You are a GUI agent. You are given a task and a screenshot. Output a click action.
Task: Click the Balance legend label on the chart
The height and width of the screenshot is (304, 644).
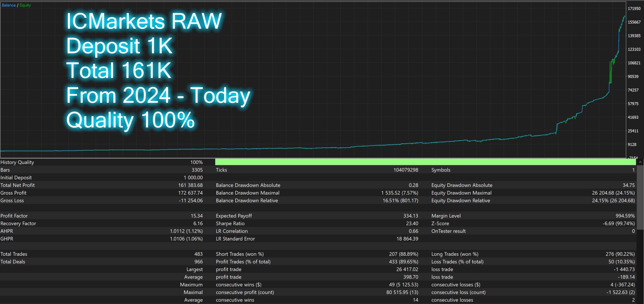[x=9, y=5]
